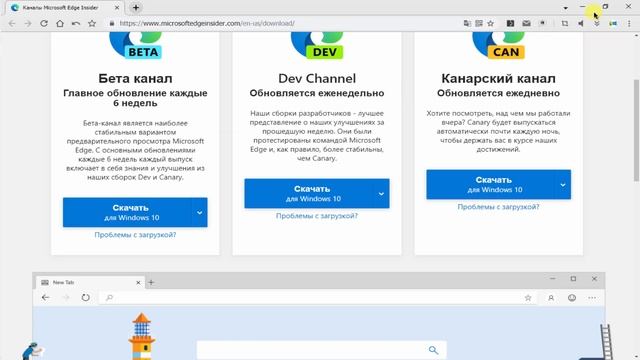Viewport: 640px width, 360px height.
Task: Click the speaker mute toolbar icon
Action: tap(581, 24)
